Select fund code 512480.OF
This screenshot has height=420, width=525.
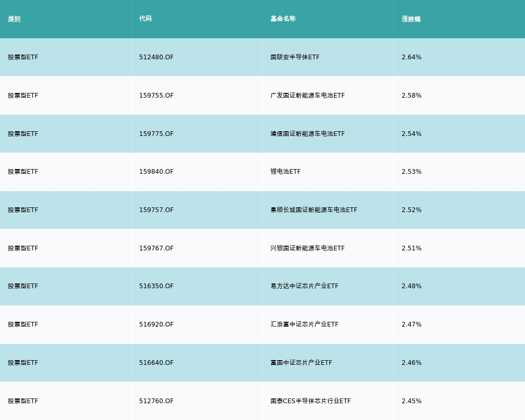coord(156,57)
